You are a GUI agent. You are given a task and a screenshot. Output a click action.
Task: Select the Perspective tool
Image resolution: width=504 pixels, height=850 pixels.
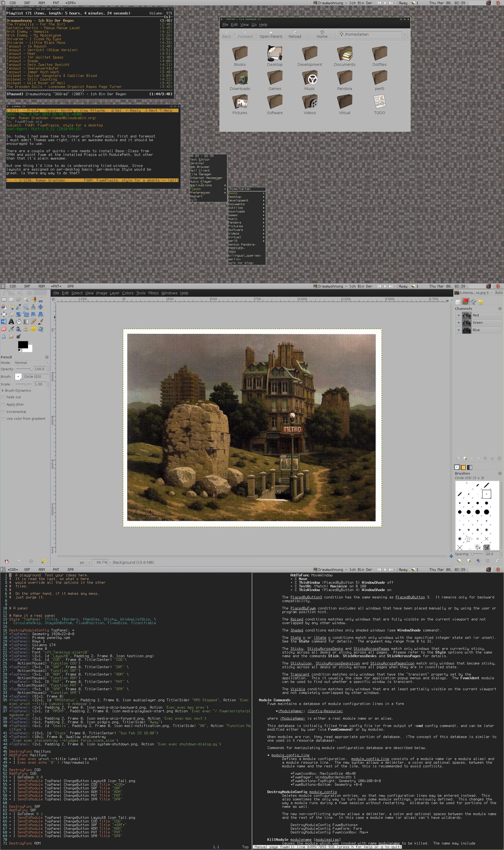(41, 314)
